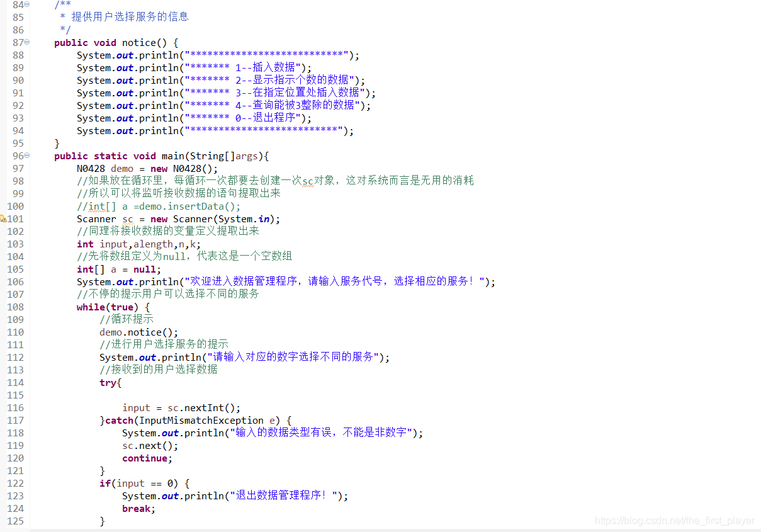Click underlined variable sc in Scanner declaration line 101
The width and height of the screenshot is (761, 532).
128,219
